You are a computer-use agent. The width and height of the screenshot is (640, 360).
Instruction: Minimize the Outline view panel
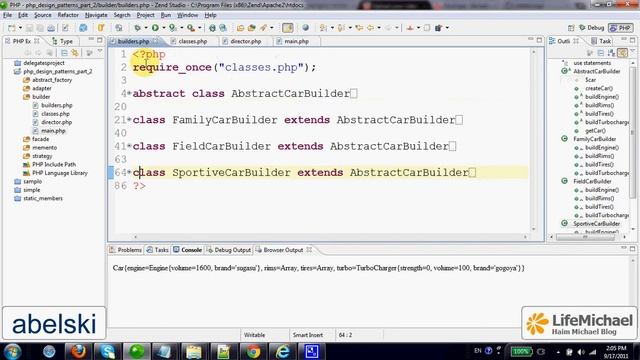point(624,40)
